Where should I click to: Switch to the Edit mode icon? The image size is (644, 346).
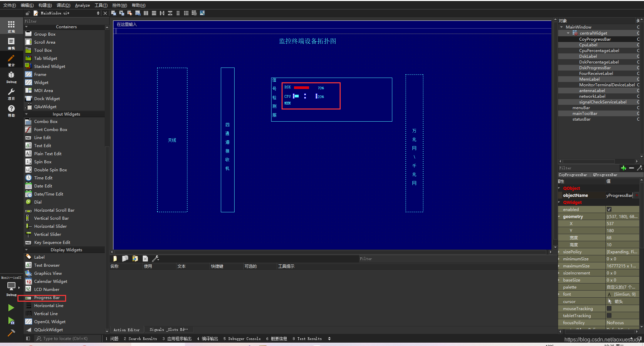pyautogui.click(x=11, y=43)
